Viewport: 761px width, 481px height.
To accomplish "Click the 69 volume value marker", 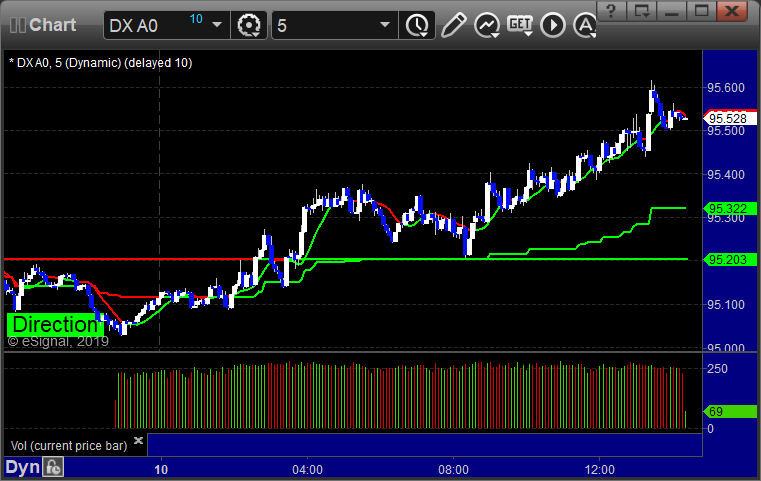I will (730, 412).
